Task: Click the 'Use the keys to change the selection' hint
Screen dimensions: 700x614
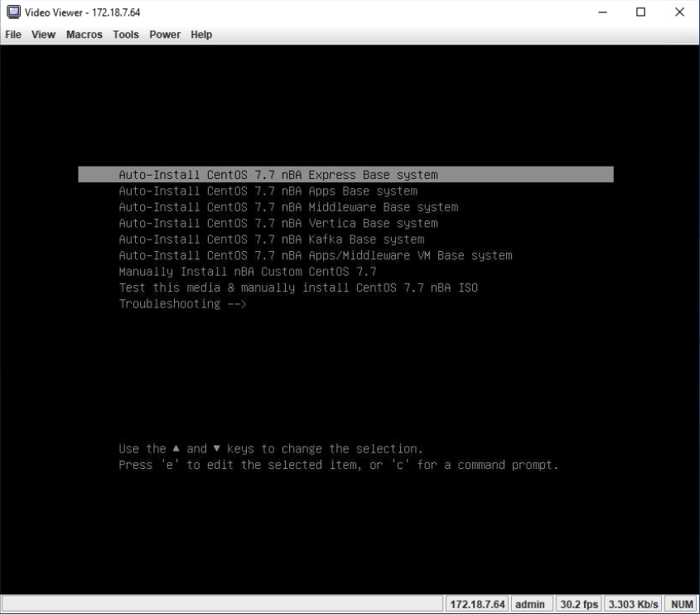Action: pyautogui.click(x=271, y=449)
